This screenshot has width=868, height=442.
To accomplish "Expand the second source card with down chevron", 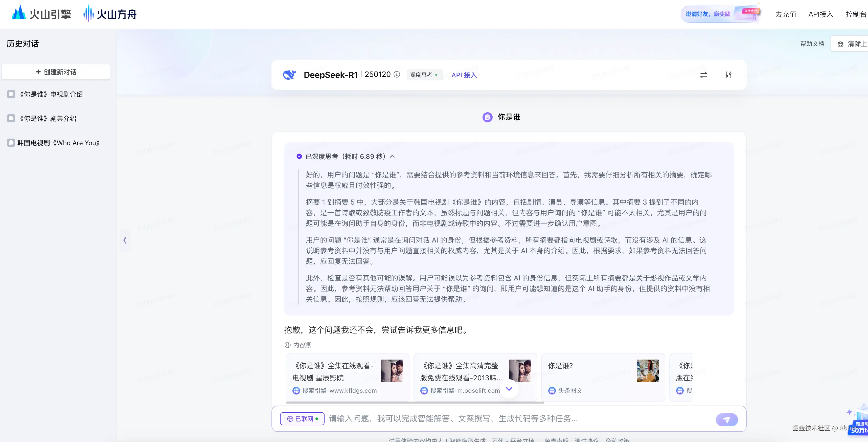I will (x=509, y=389).
